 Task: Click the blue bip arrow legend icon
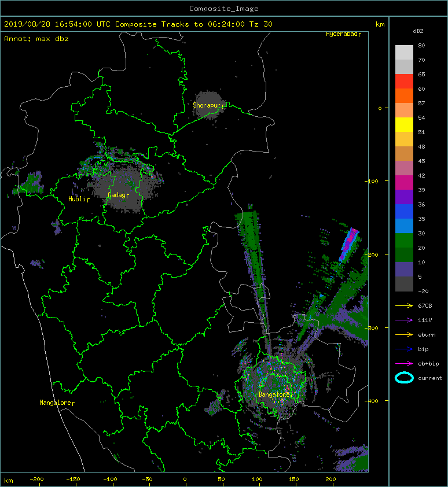(x=404, y=349)
